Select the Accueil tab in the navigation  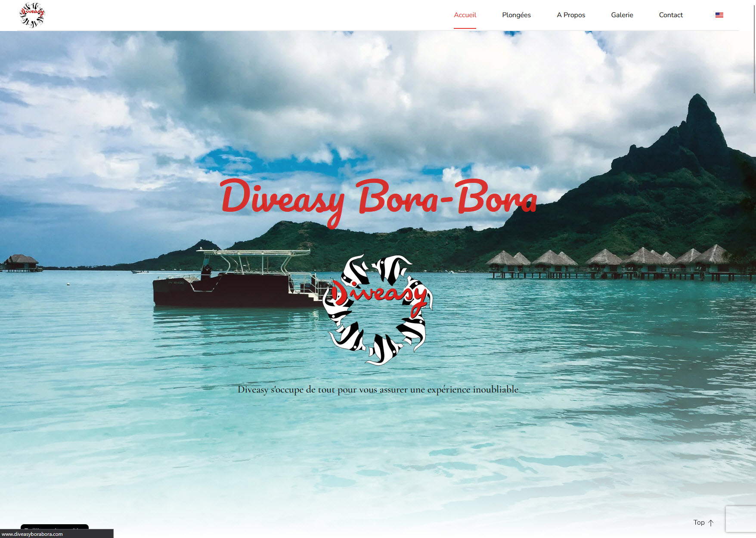(x=464, y=15)
